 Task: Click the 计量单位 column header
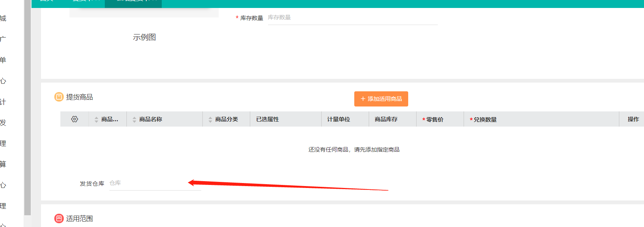pyautogui.click(x=345, y=119)
